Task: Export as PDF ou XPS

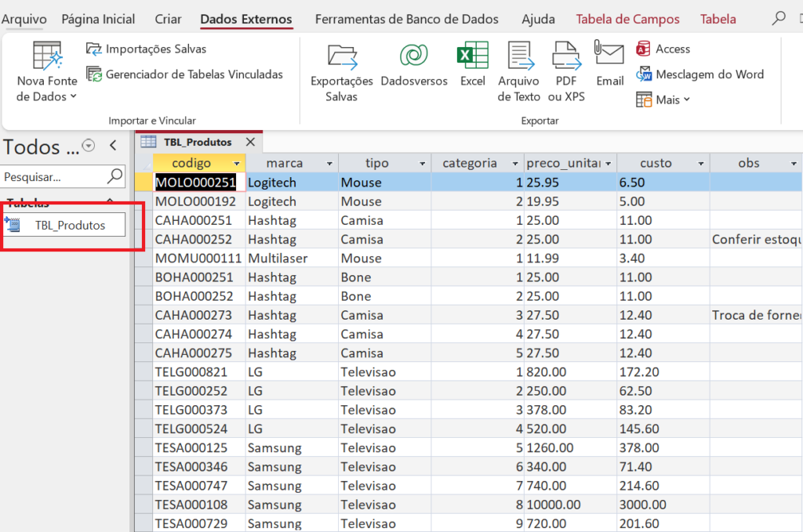Action: pos(566,57)
